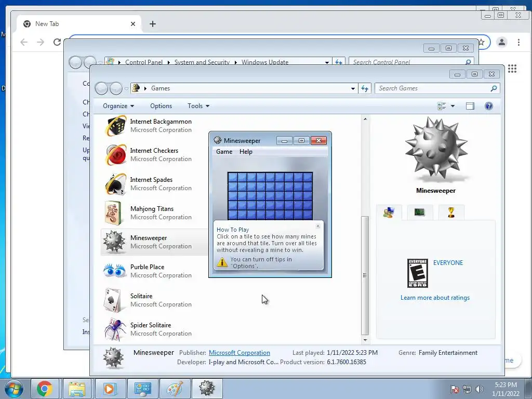Open the Windows Start button
The height and width of the screenshot is (399, 532).
pyautogui.click(x=14, y=389)
